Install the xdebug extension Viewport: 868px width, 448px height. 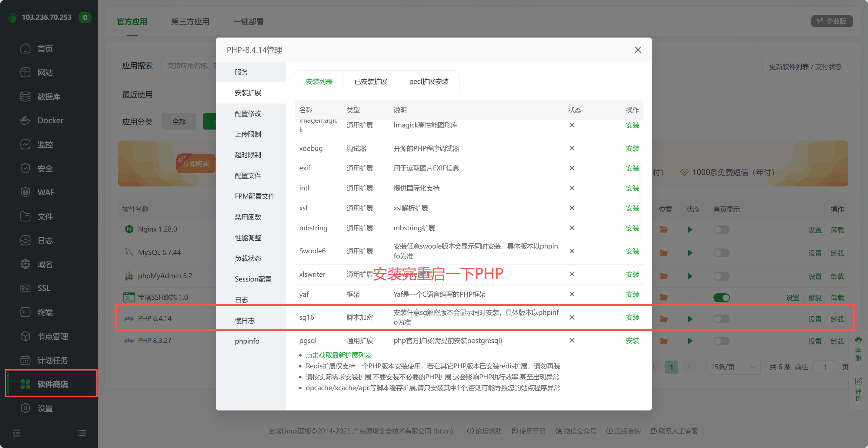pos(633,148)
